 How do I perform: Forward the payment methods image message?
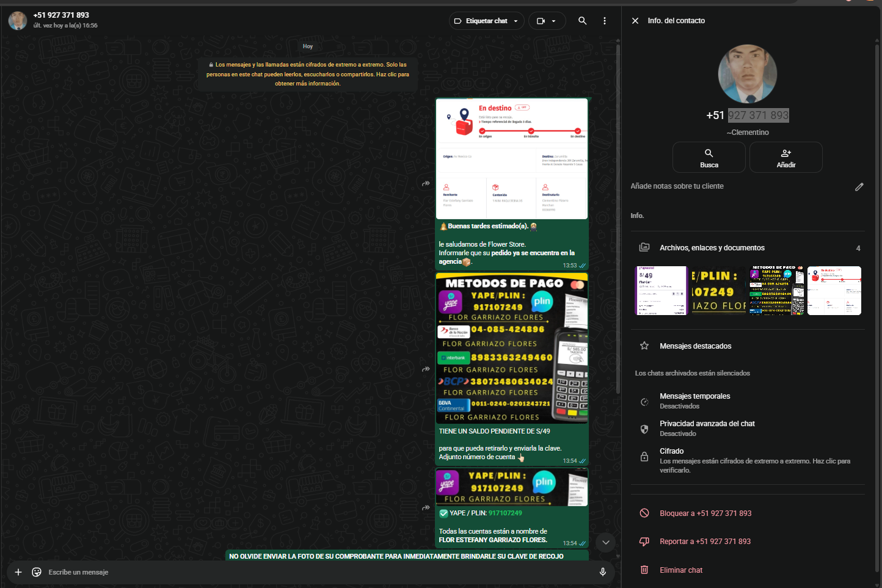(426, 369)
